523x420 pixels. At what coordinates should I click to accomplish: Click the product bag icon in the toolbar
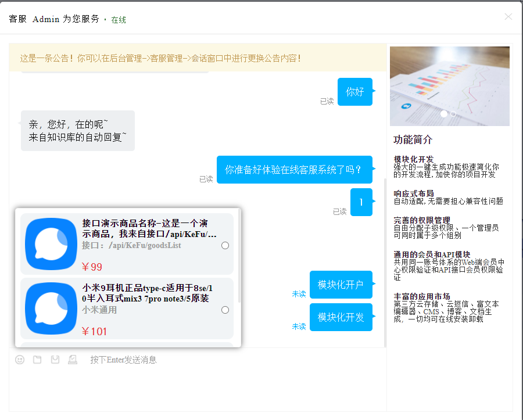(x=55, y=360)
